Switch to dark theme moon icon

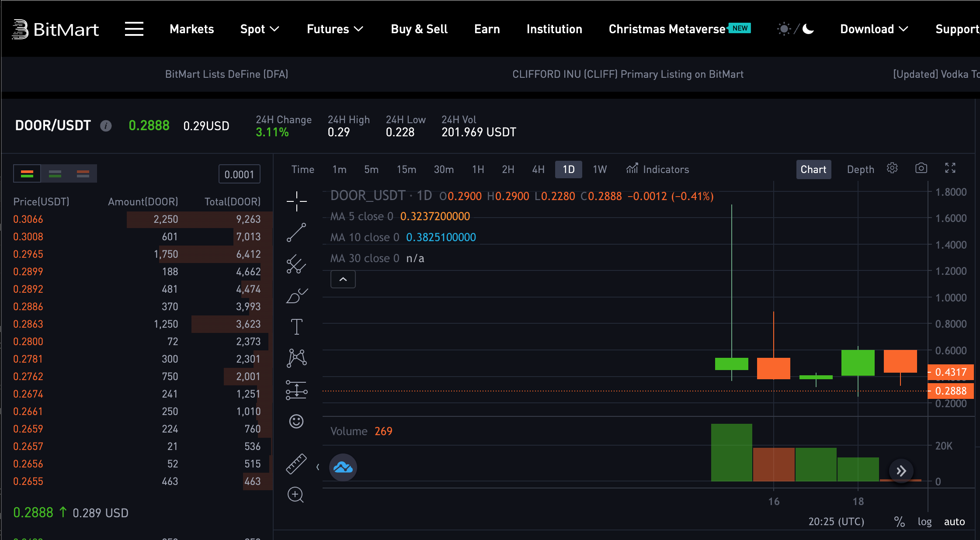(808, 29)
